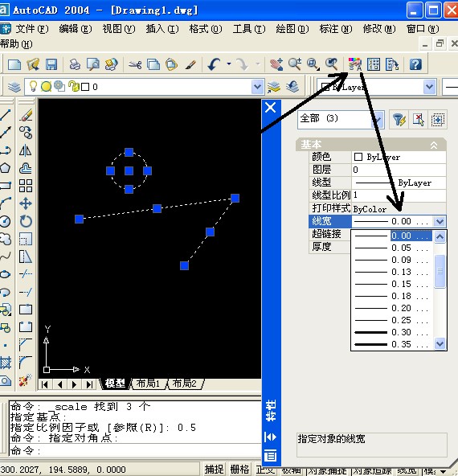The width and height of the screenshot is (458, 476).
Task: Select the Zoom Realtime icon
Action: [295, 64]
